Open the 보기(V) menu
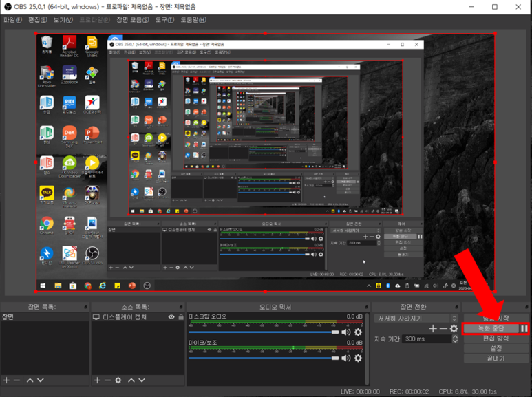The width and height of the screenshot is (532, 397). [63, 20]
